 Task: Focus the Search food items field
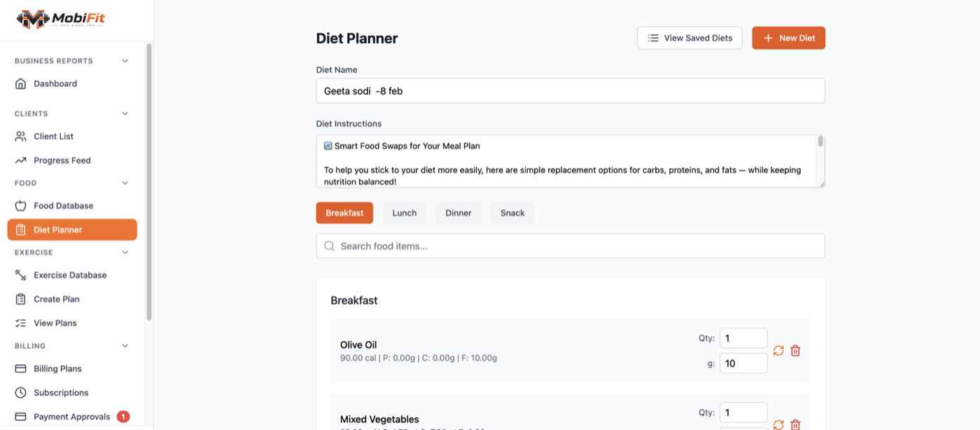tap(570, 246)
